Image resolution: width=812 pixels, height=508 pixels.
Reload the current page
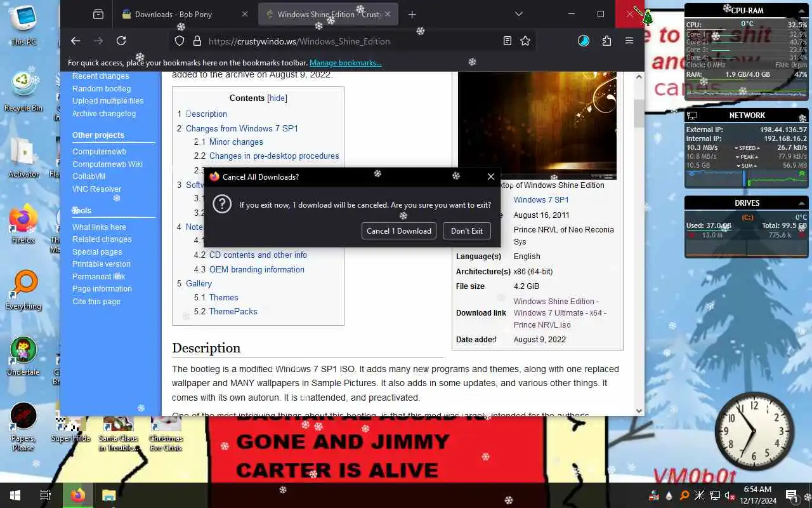coord(121,41)
